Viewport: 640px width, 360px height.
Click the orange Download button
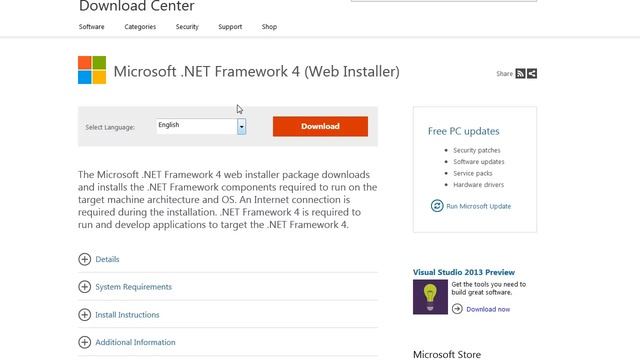point(320,126)
